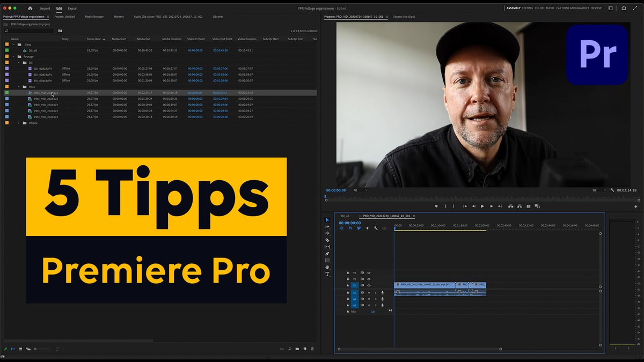Click New Bin folder icon in Project panel
This screenshot has height=362, width=644.
297,349
